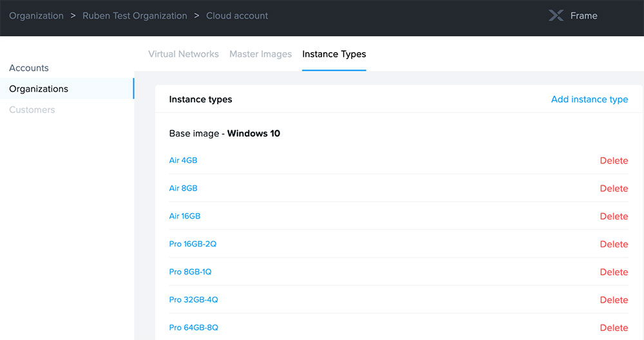
Task: Open the Air 8GB instance type
Action: pos(183,189)
